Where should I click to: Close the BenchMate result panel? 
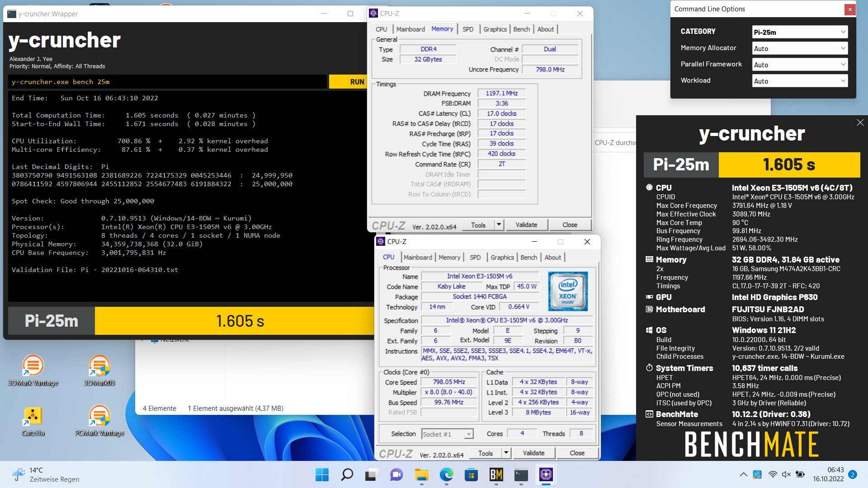click(x=860, y=122)
